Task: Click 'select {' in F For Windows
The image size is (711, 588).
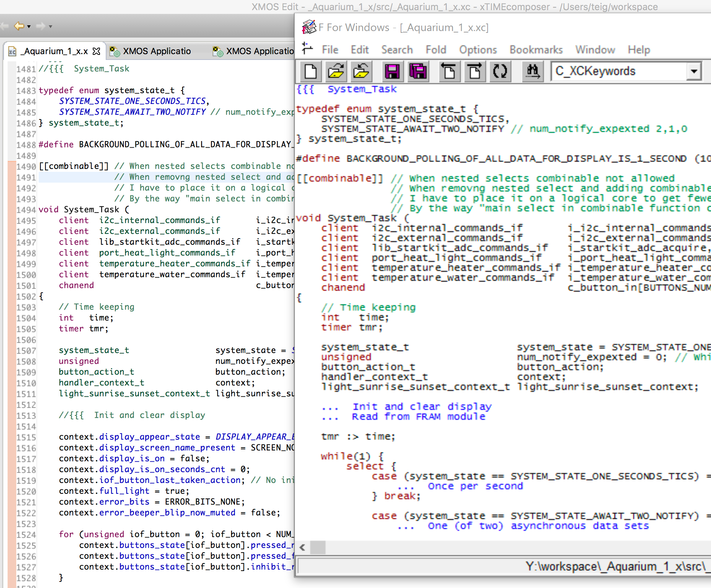Action: (x=371, y=466)
